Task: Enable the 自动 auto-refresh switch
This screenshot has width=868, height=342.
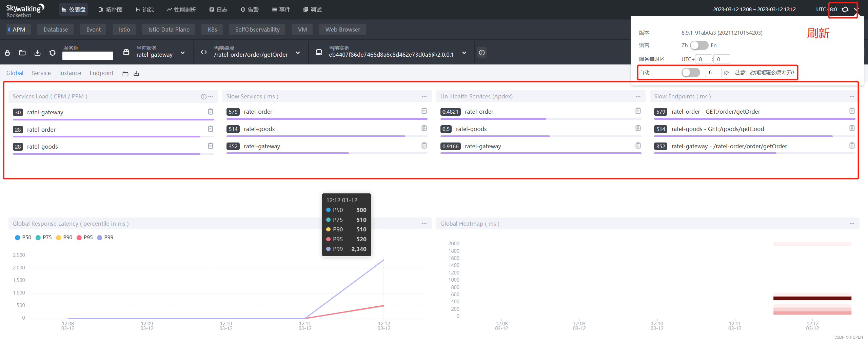Action: [x=691, y=73]
